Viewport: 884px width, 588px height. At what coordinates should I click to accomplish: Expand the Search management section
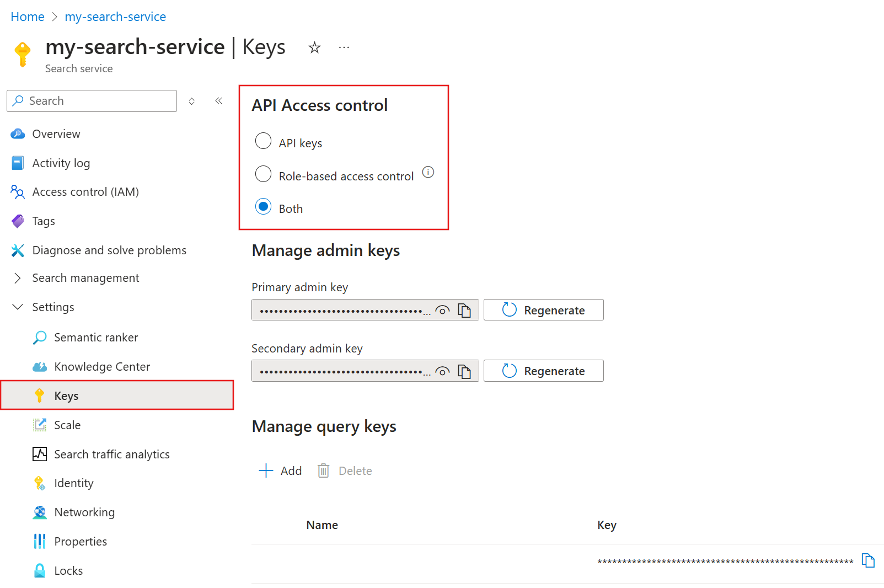pyautogui.click(x=17, y=277)
